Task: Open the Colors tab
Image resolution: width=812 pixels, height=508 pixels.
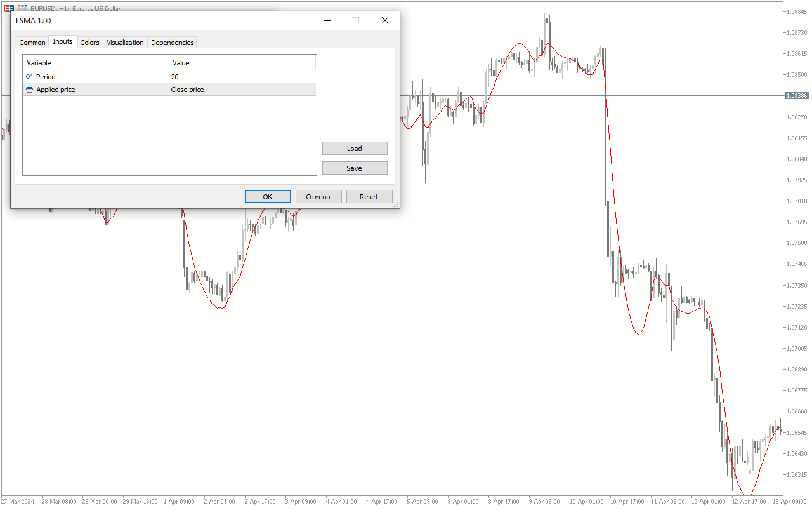Action: pos(89,43)
